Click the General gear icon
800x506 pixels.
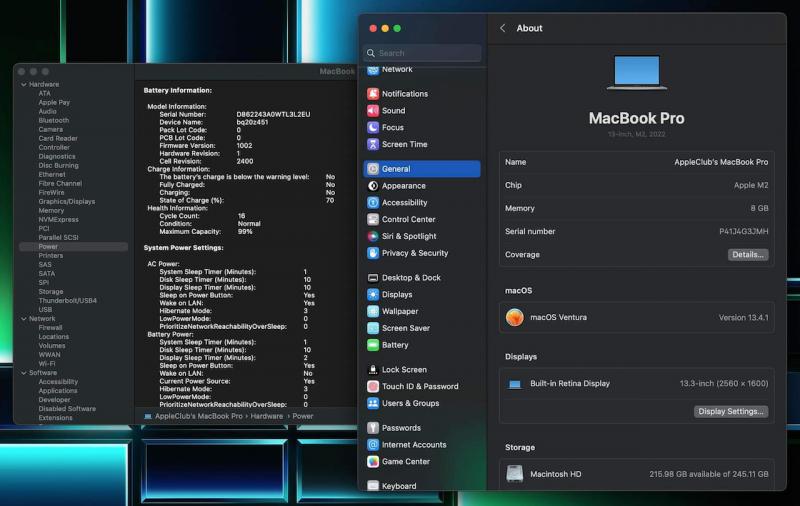pyautogui.click(x=373, y=169)
